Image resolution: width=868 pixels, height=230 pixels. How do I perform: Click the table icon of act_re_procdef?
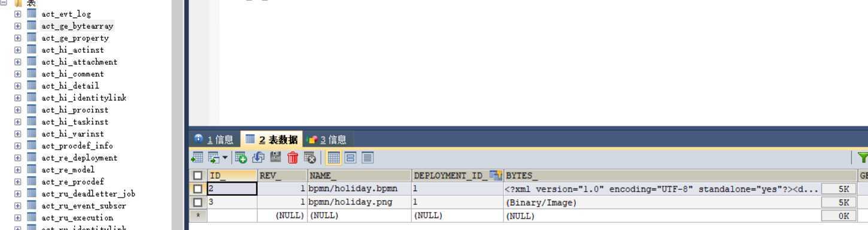(32, 181)
